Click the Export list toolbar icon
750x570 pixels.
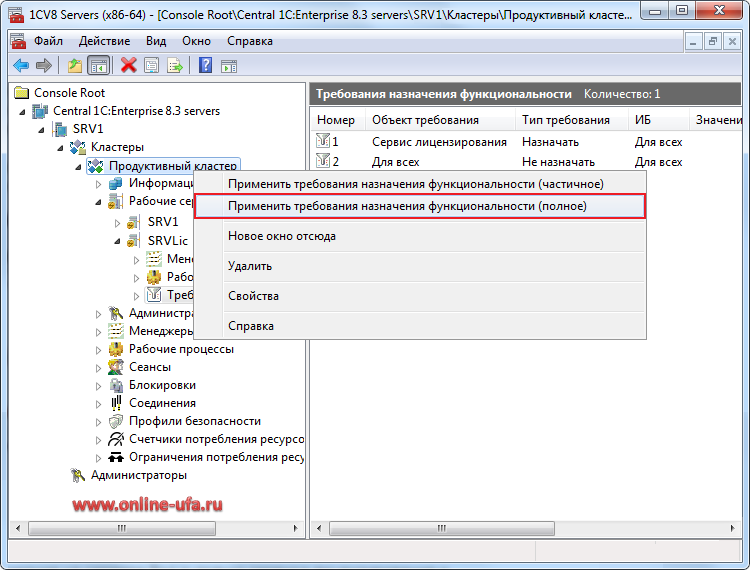tap(175, 65)
